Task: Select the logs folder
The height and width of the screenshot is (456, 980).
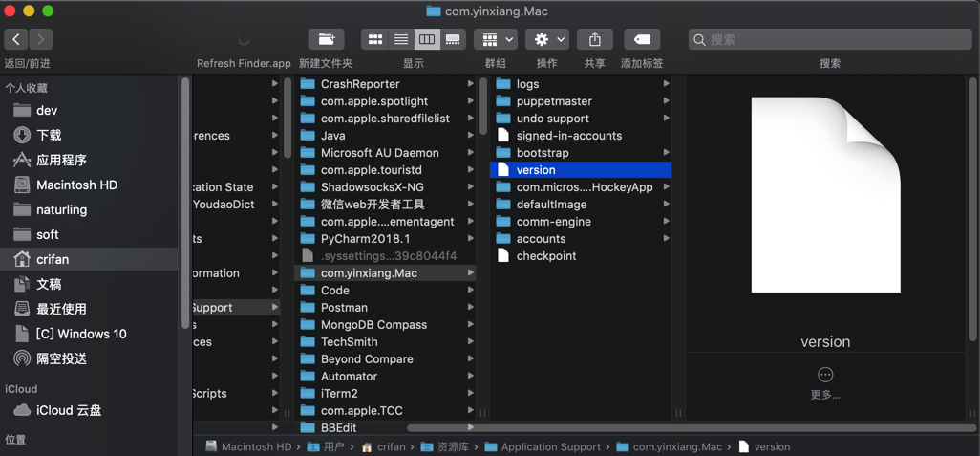Action: tap(581, 84)
